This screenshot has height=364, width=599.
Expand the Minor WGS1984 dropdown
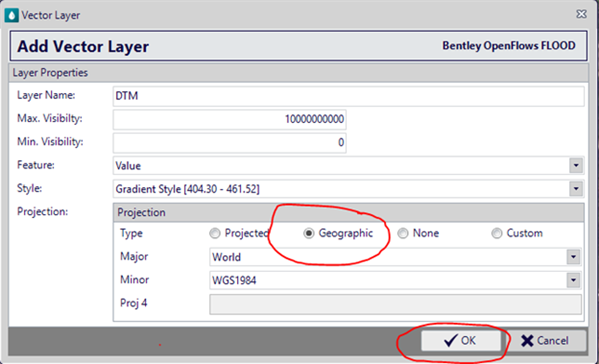pos(573,280)
